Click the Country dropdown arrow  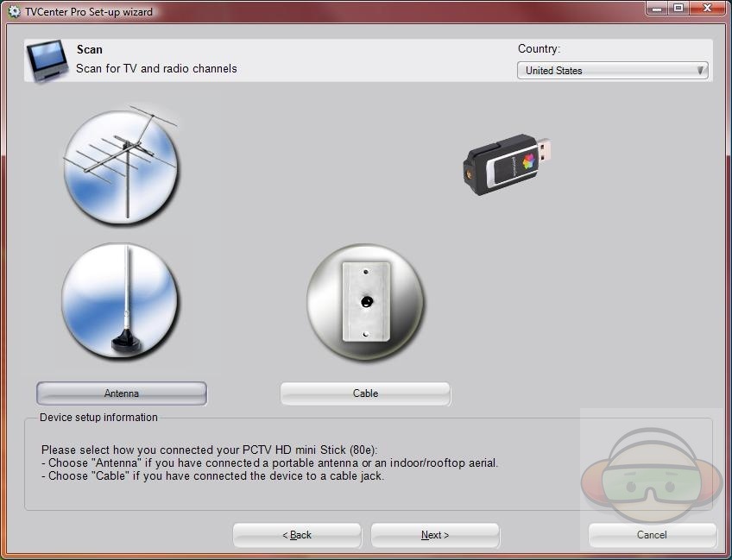coord(700,71)
